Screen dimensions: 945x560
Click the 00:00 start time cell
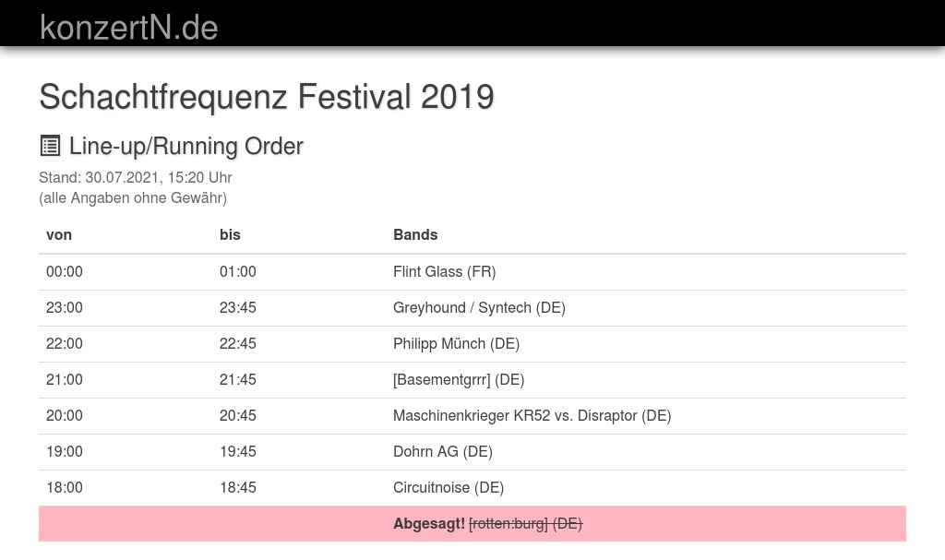pyautogui.click(x=65, y=271)
